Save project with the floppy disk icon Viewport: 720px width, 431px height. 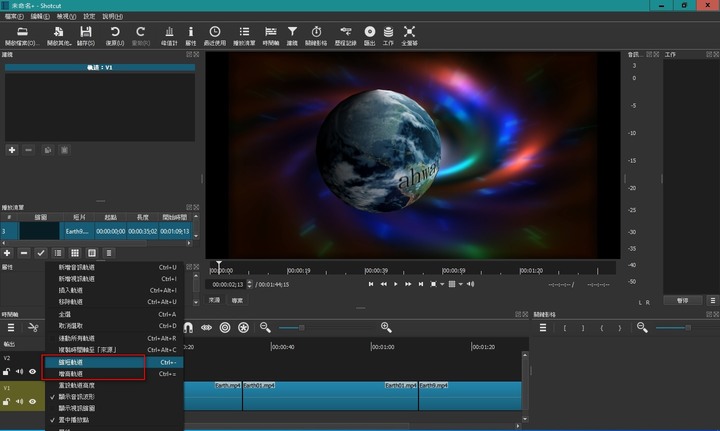click(85, 36)
